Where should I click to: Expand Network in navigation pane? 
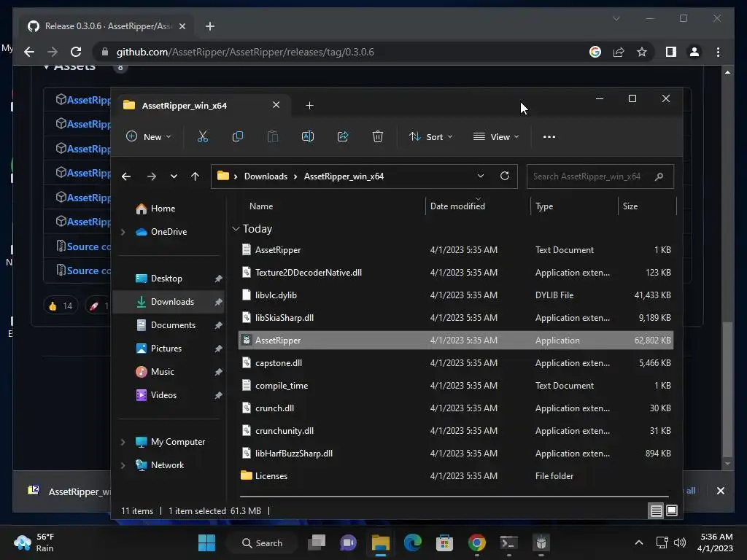pos(123,465)
